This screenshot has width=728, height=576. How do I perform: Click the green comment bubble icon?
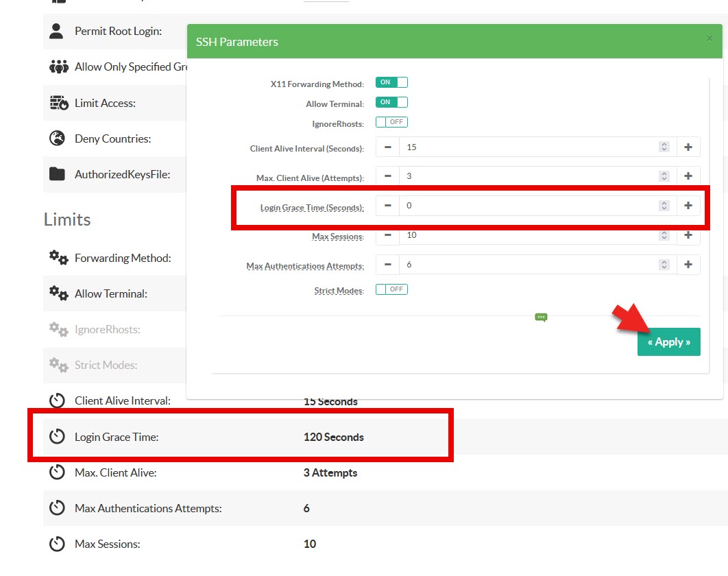[542, 317]
